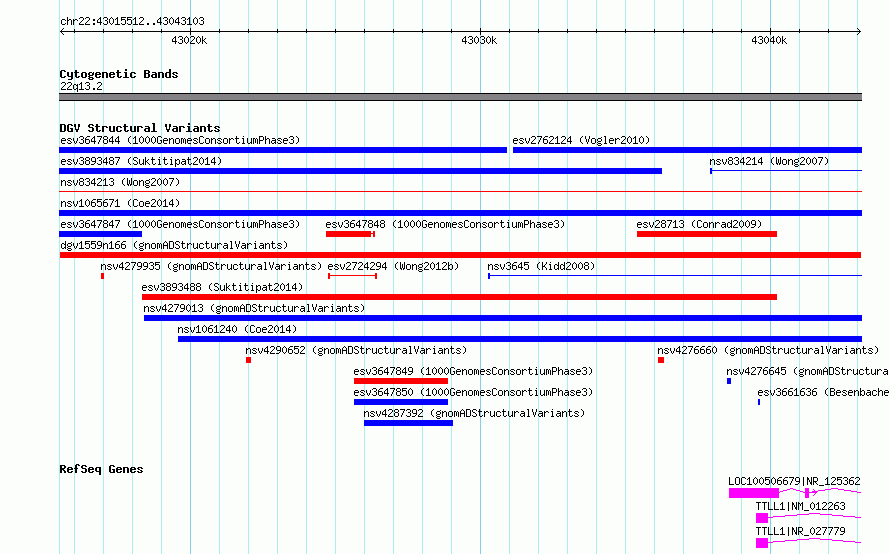Select the dgv1559n166 full-width red bar
The image size is (890, 554).
pyautogui.click(x=460, y=255)
